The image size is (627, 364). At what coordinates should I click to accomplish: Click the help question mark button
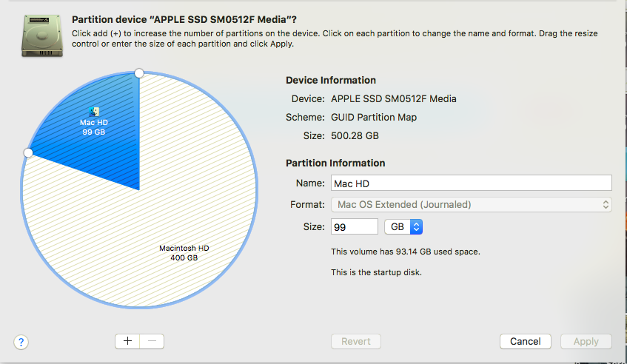21,342
